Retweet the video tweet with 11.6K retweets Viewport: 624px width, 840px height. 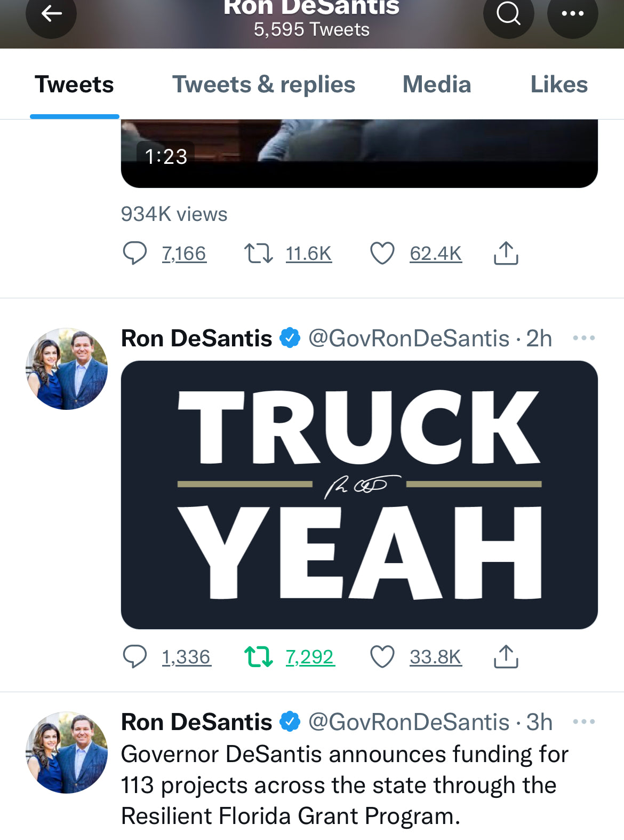(259, 253)
